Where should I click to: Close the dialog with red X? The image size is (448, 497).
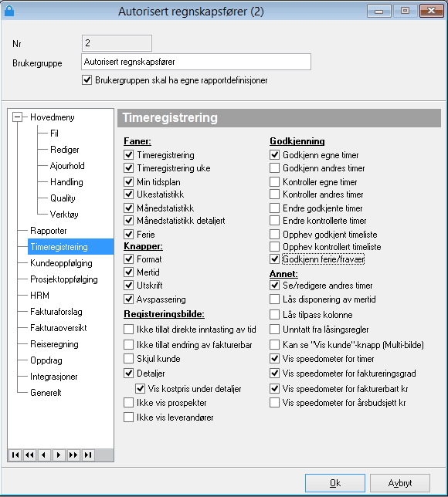431,12
